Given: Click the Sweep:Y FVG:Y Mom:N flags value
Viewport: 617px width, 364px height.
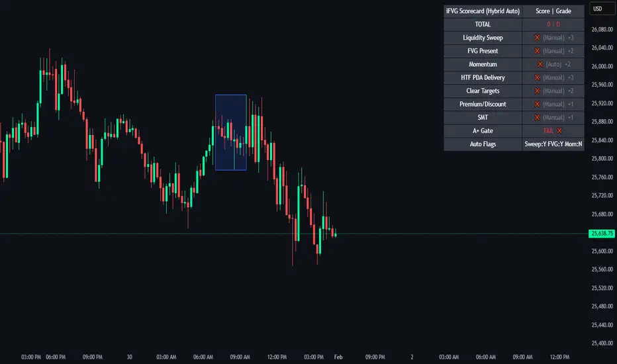Looking at the screenshot, I should tap(553, 144).
